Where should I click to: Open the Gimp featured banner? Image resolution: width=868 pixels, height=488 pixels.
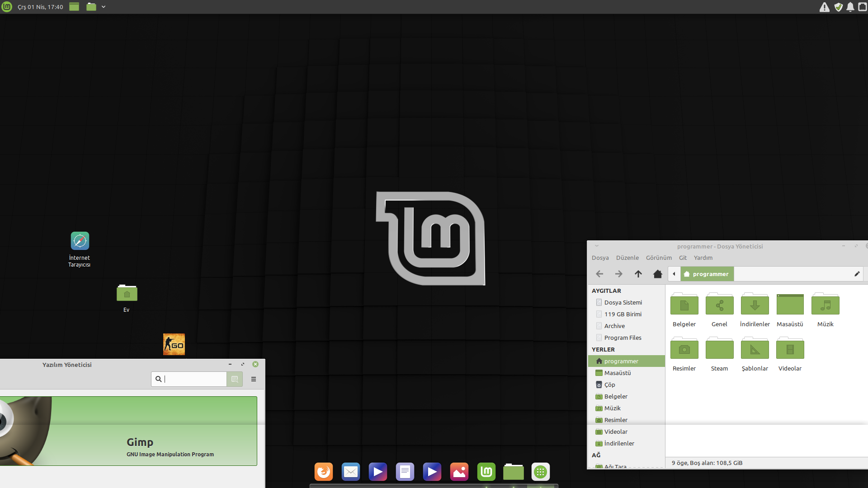click(x=128, y=431)
